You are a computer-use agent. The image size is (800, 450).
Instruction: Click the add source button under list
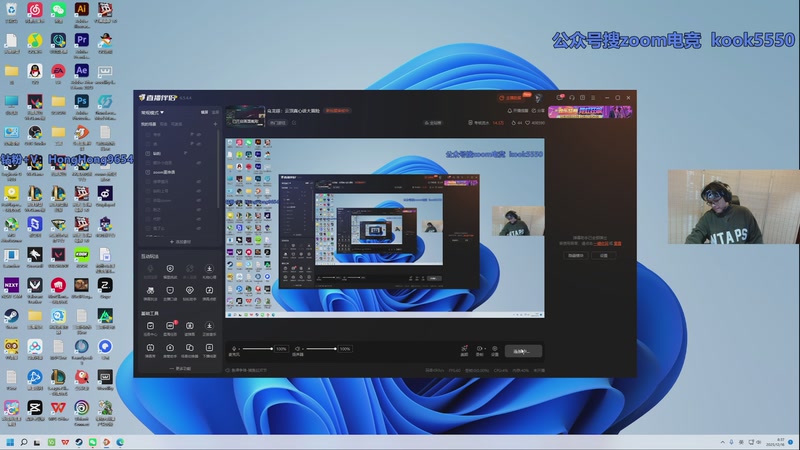181,241
